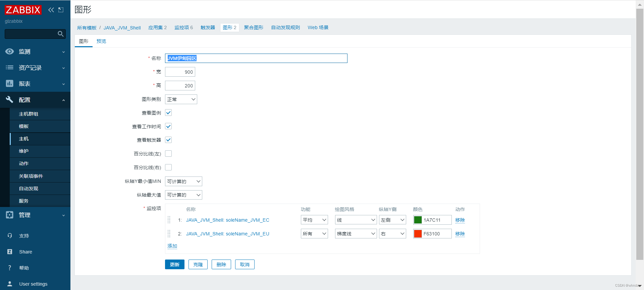Click the 名称 input field
Image resolution: width=644 pixels, height=290 pixels.
(256, 58)
